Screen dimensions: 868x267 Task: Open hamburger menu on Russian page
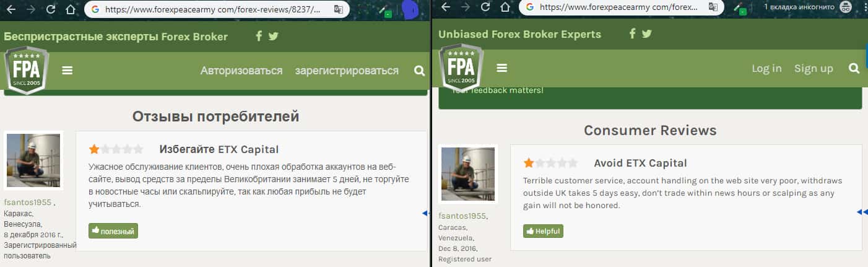[x=67, y=71]
